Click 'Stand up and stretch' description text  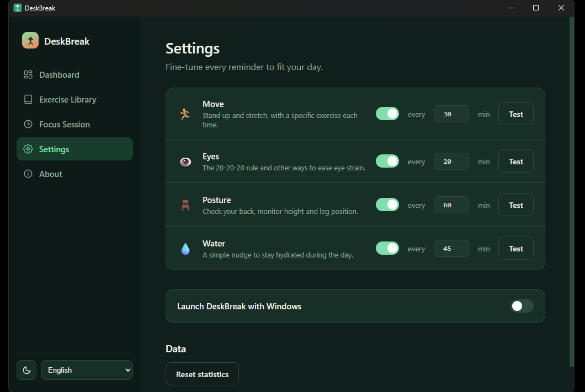point(280,120)
